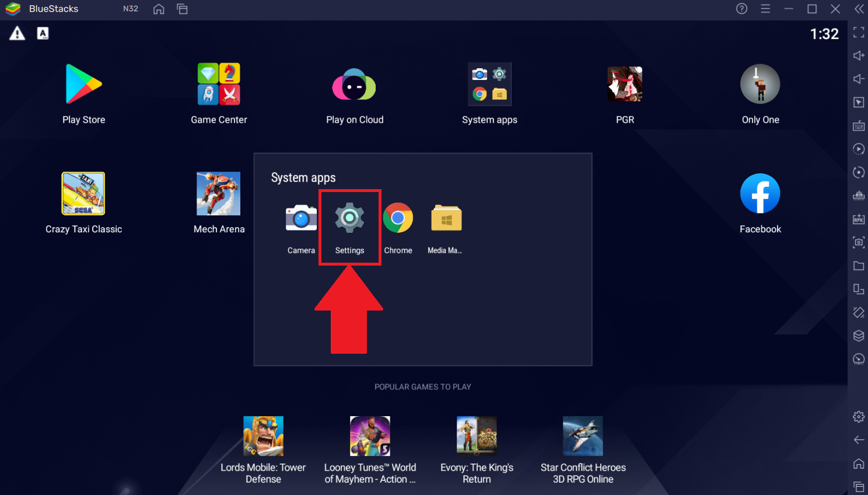The width and height of the screenshot is (868, 495).
Task: Click the BlueStacks logo in title bar
Action: tap(13, 9)
